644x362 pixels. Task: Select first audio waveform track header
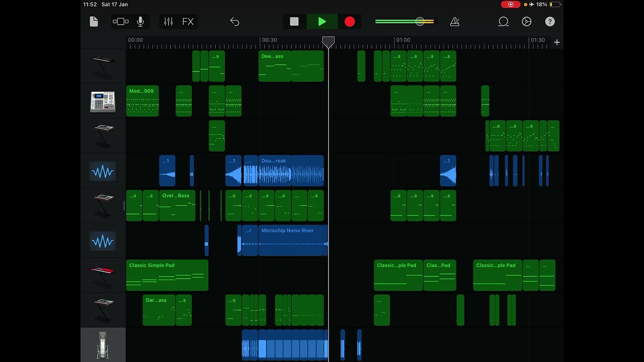(x=103, y=171)
